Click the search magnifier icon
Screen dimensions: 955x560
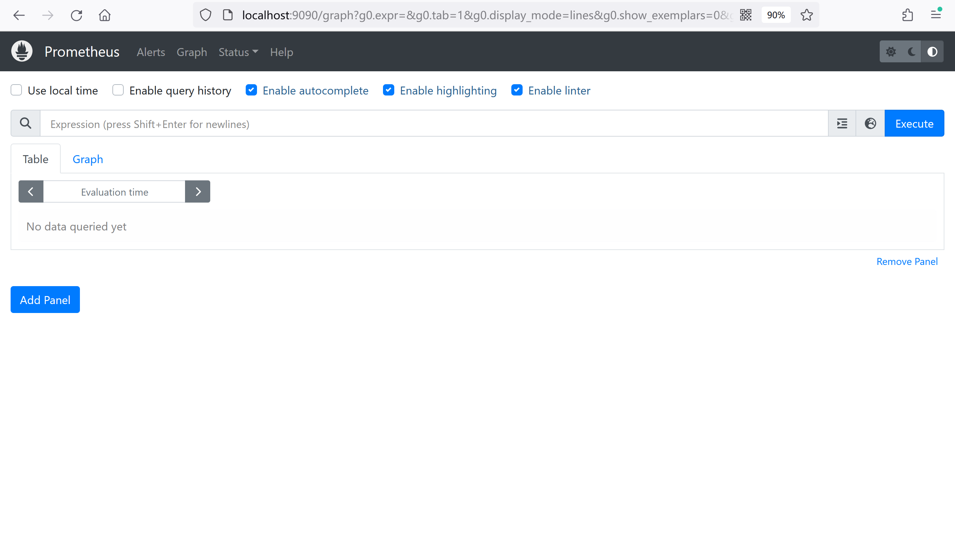[x=26, y=124]
